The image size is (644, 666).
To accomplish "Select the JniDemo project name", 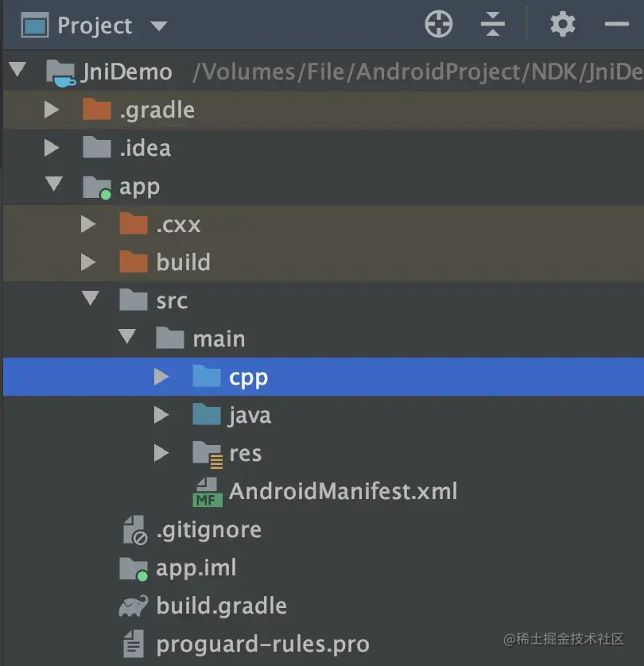I will tap(126, 72).
